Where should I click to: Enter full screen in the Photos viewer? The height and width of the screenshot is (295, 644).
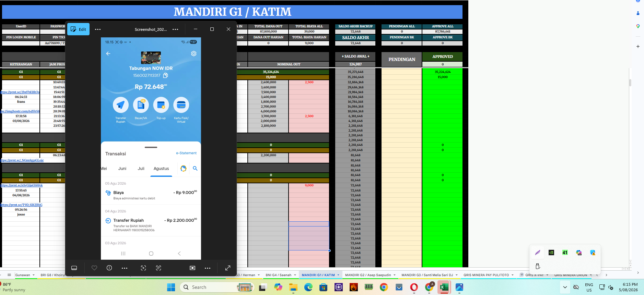pos(228,268)
